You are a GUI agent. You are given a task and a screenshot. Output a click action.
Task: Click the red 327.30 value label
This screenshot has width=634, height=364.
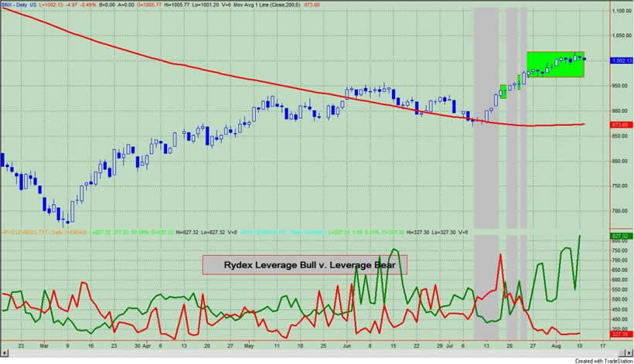point(622,334)
